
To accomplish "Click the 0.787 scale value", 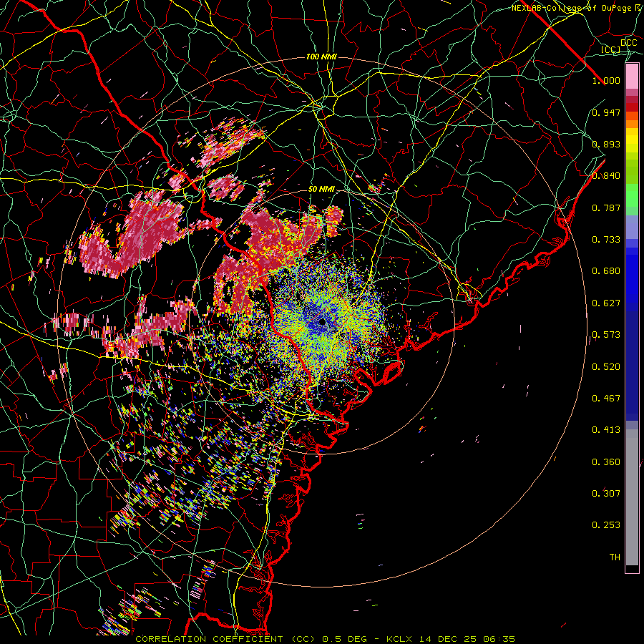I will point(606,208).
